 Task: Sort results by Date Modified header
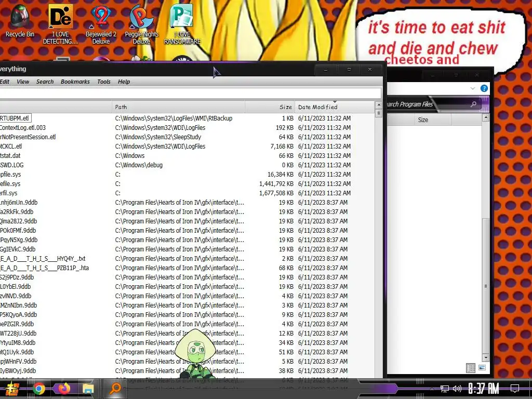point(335,107)
